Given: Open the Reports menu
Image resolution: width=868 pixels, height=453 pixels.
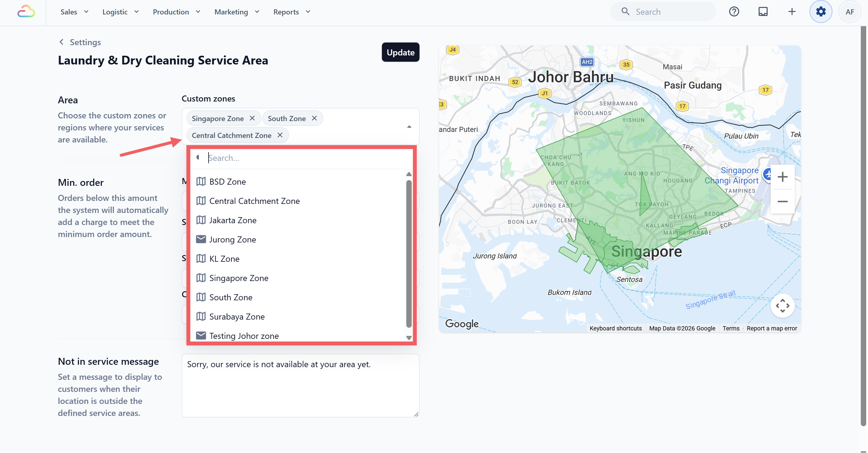Looking at the screenshot, I should pyautogui.click(x=291, y=12).
